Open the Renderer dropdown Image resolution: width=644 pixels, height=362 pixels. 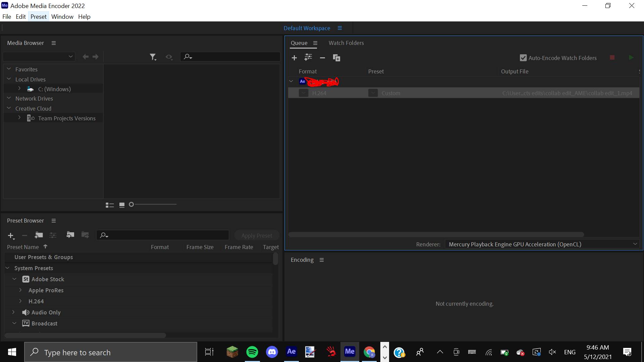click(635, 244)
